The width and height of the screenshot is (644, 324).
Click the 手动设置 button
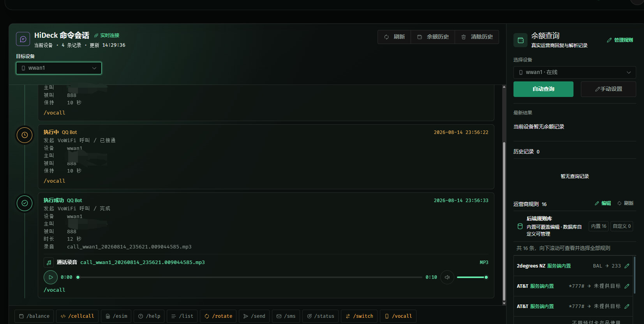pos(609,89)
